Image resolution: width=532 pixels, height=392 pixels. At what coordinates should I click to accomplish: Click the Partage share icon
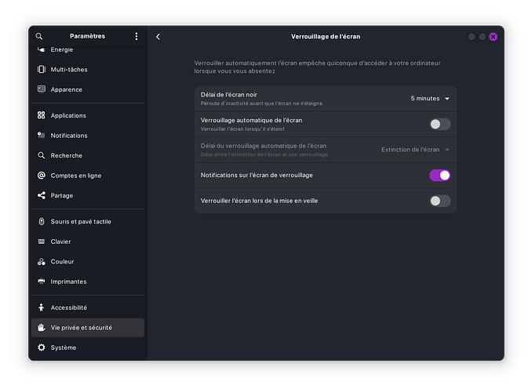pyautogui.click(x=42, y=195)
